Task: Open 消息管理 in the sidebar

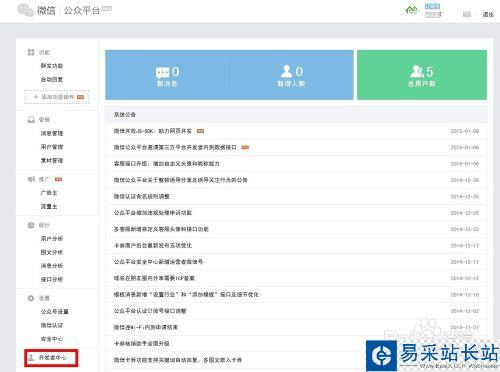Action: (52, 133)
